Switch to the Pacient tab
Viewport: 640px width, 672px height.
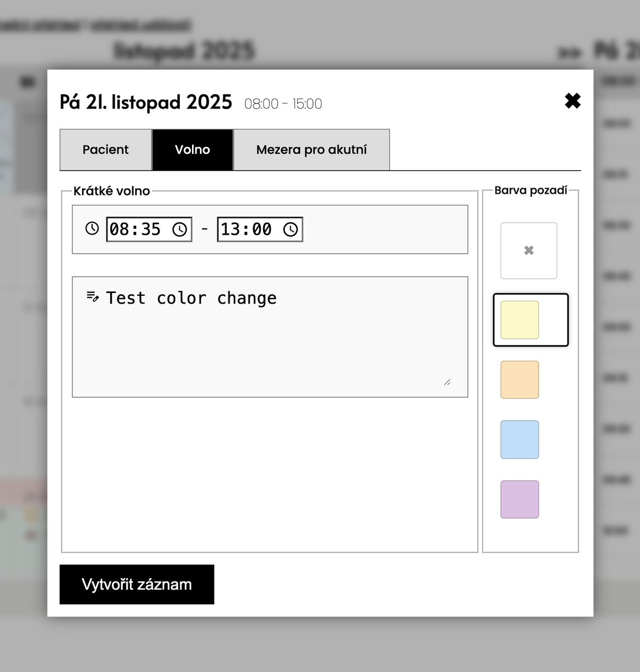pos(106,150)
